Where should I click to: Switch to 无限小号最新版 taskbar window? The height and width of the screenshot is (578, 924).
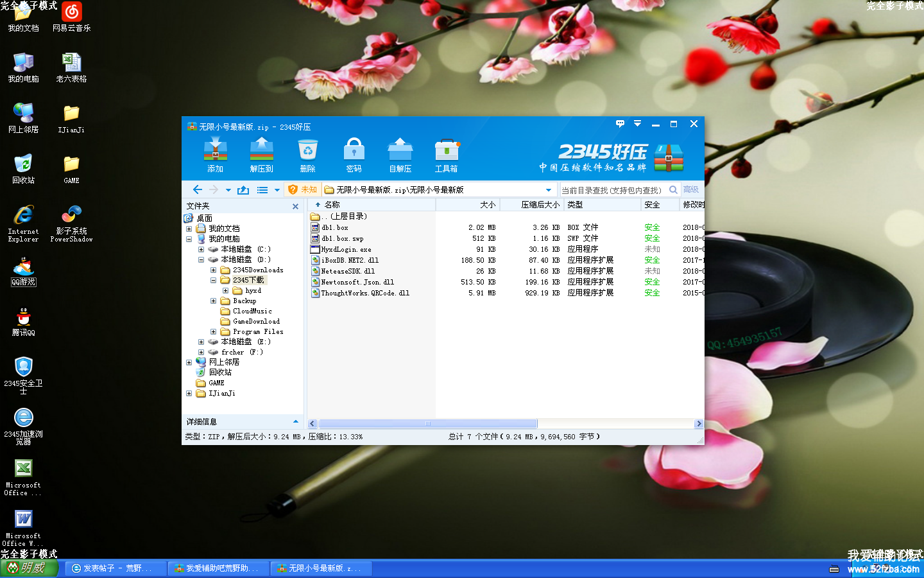point(320,568)
